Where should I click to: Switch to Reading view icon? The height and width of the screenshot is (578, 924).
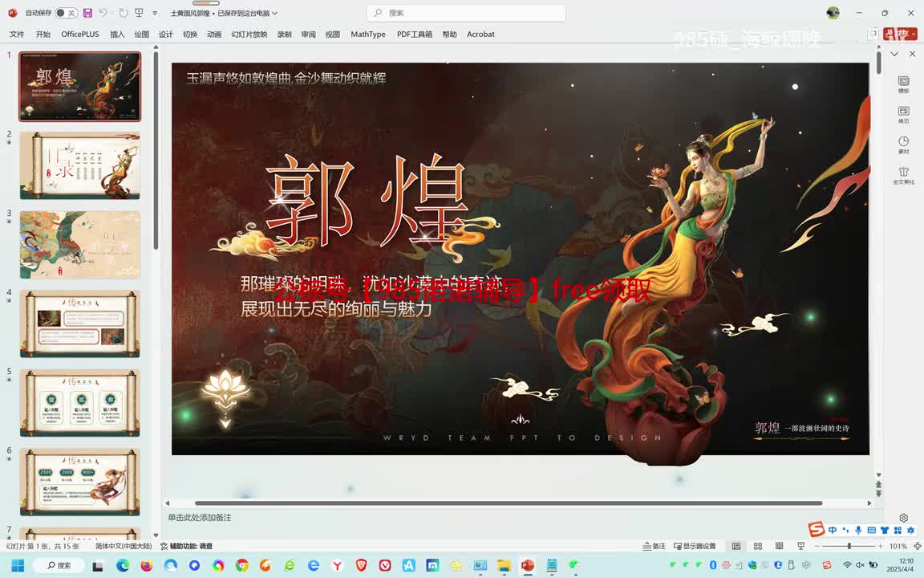click(x=779, y=546)
